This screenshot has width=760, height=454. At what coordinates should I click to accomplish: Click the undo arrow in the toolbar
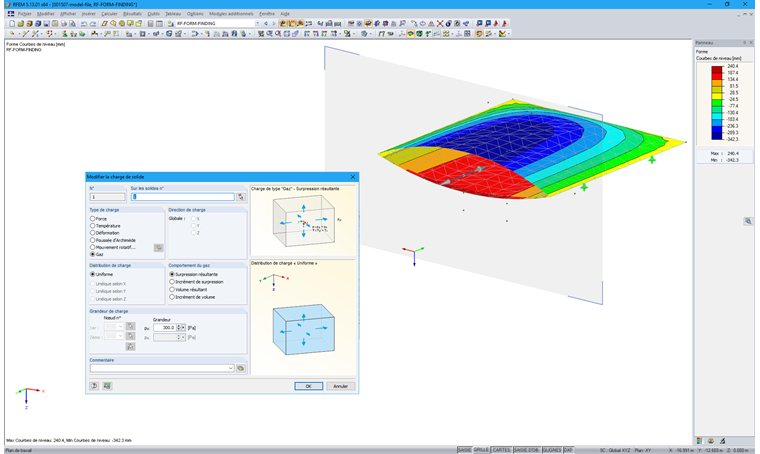tap(84, 23)
